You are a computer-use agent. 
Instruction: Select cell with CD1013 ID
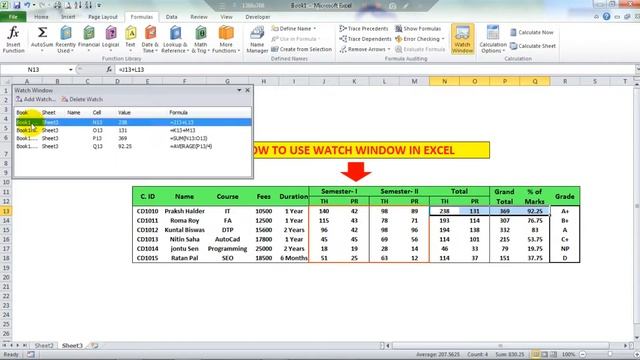pyautogui.click(x=147, y=240)
